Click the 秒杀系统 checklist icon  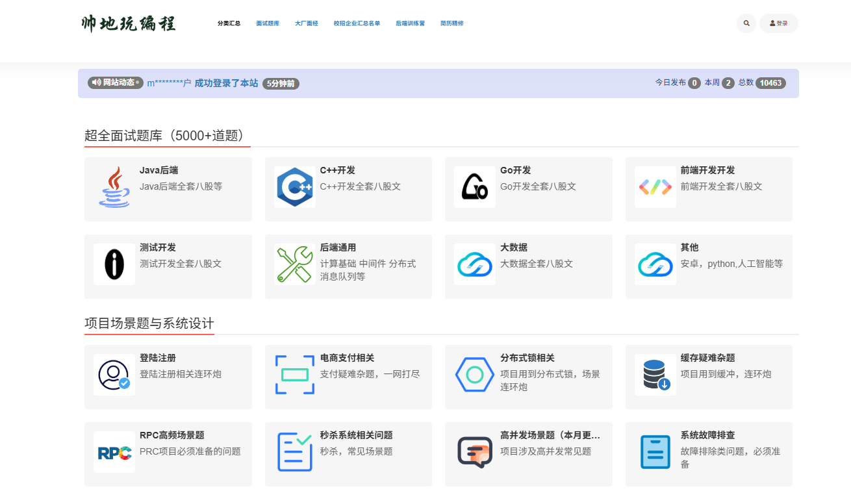point(295,452)
